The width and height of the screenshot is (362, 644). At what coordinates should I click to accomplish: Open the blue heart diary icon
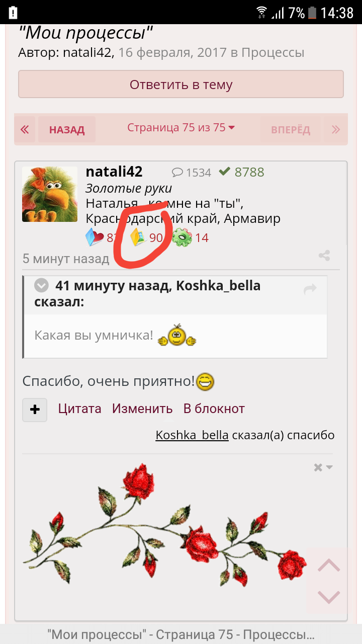[x=95, y=237]
